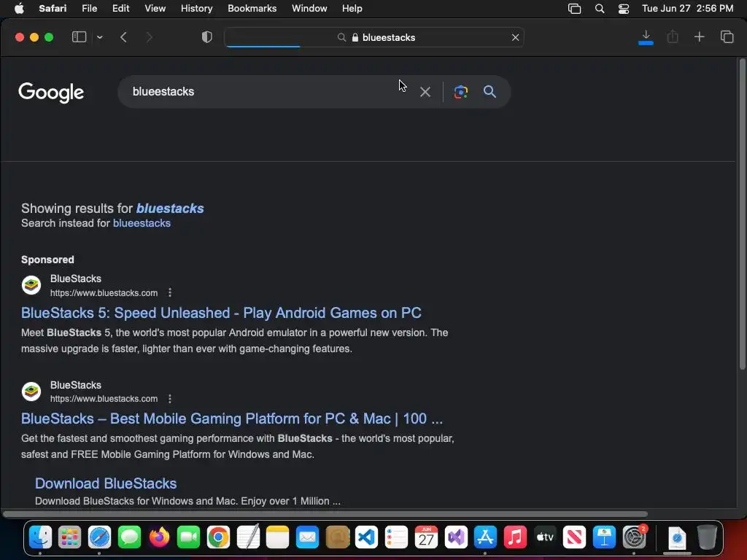
Task: Expand the tab group dropdown arrow
Action: click(x=99, y=37)
